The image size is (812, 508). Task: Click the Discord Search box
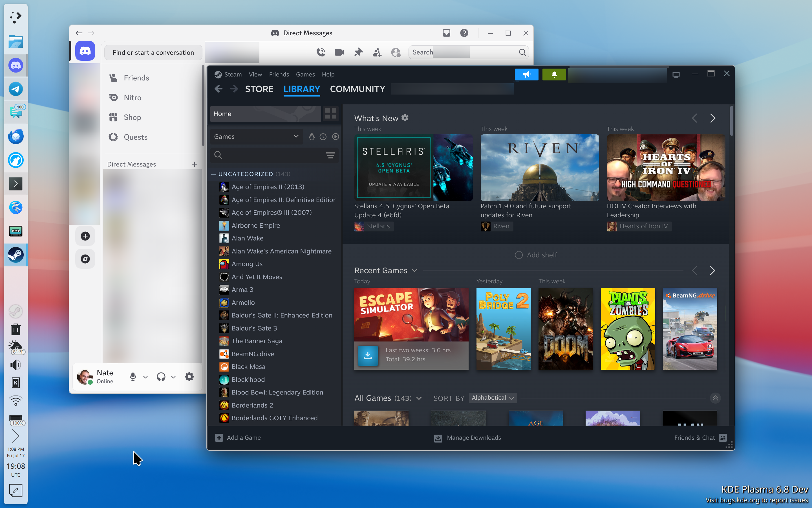(468, 52)
